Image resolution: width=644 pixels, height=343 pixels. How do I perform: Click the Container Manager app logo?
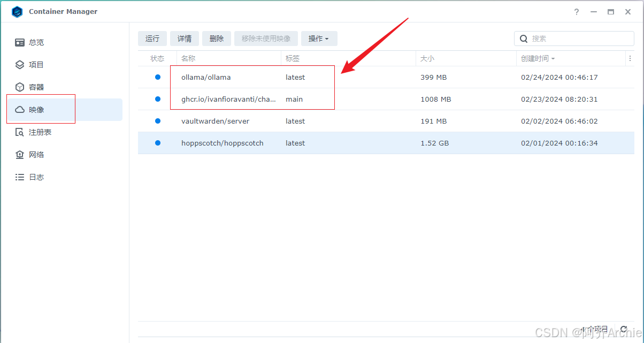click(x=17, y=12)
